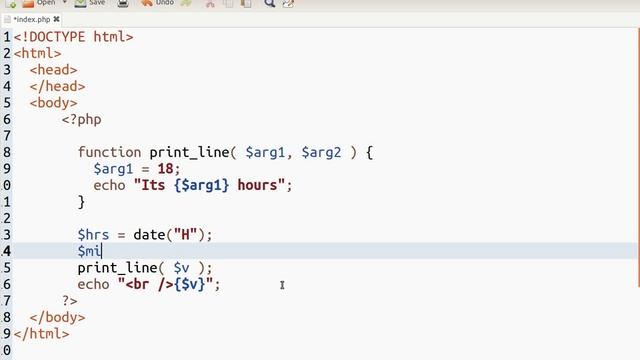Screen dimensions: 640x360
Task: Place cursor on the <!DOCTYPE html> line
Action: [73, 37]
